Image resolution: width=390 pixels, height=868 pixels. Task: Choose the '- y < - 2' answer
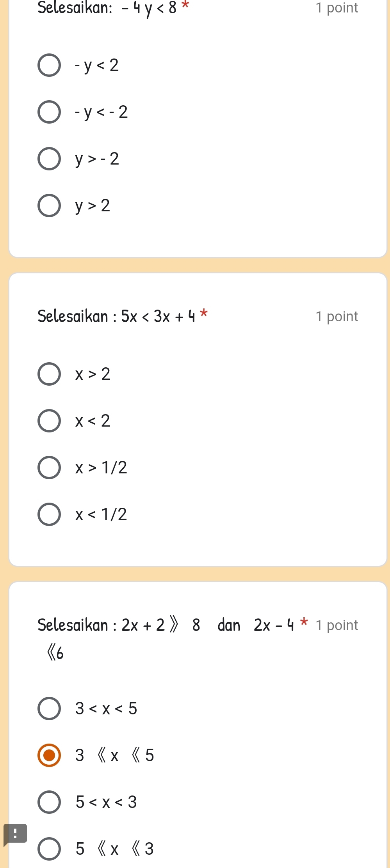(x=49, y=112)
